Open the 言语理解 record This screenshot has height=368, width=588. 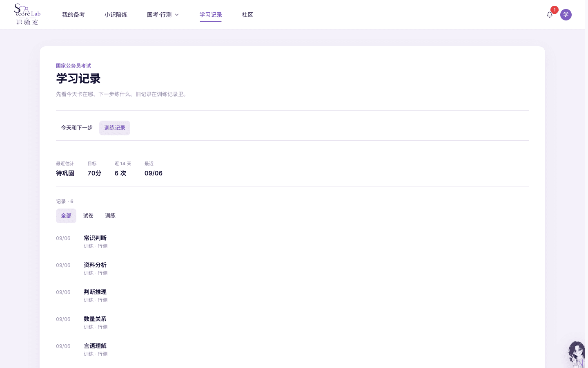tap(292, 350)
